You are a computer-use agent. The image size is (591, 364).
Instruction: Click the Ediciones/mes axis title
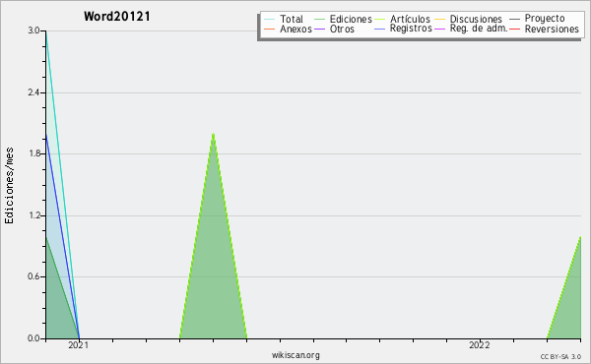[9, 186]
